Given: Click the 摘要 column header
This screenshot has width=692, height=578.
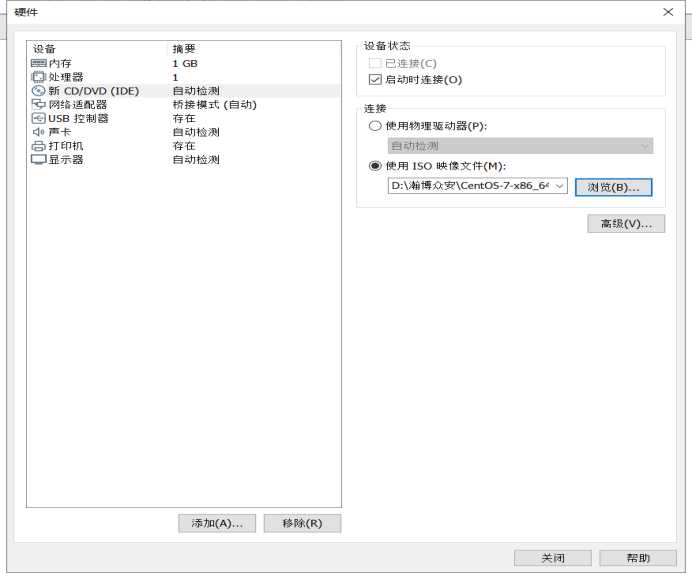Looking at the screenshot, I should pos(184,49).
